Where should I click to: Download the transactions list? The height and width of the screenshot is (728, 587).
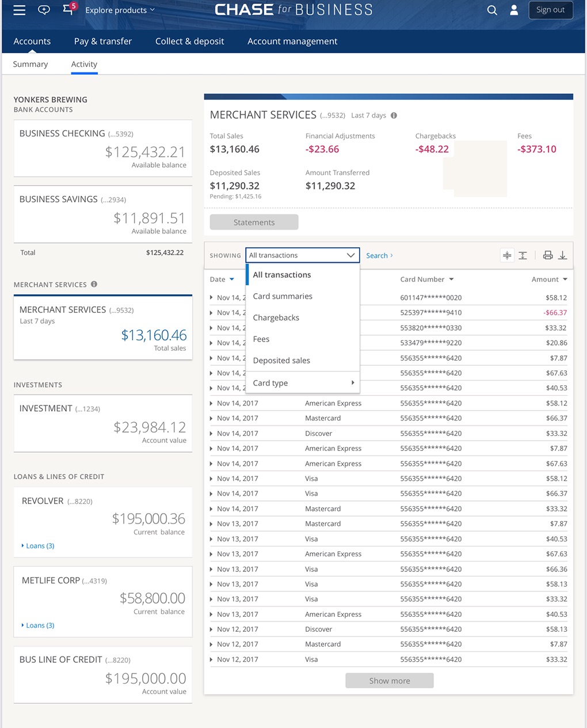pyautogui.click(x=563, y=255)
